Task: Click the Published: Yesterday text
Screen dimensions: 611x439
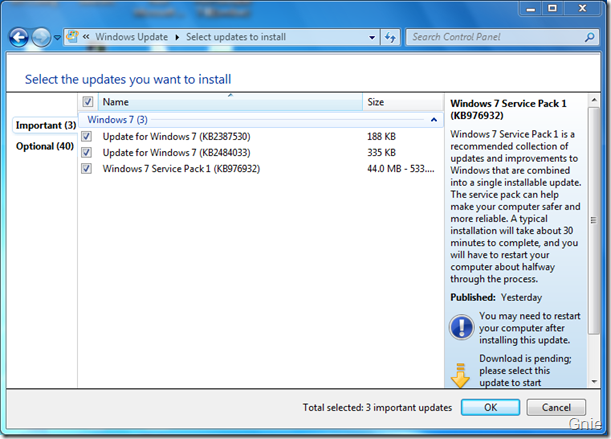Action: point(496,298)
